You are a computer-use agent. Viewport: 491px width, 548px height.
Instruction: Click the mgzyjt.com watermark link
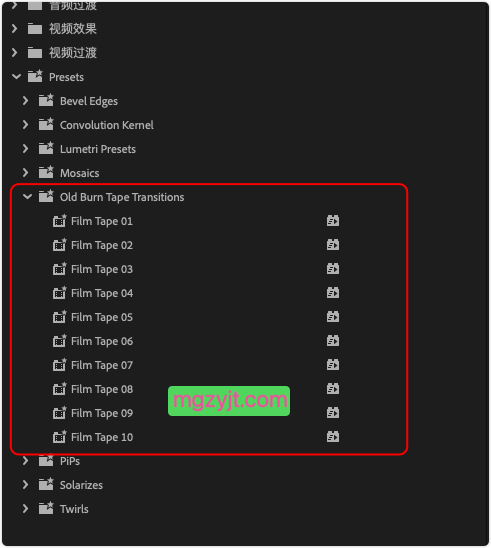tap(229, 401)
